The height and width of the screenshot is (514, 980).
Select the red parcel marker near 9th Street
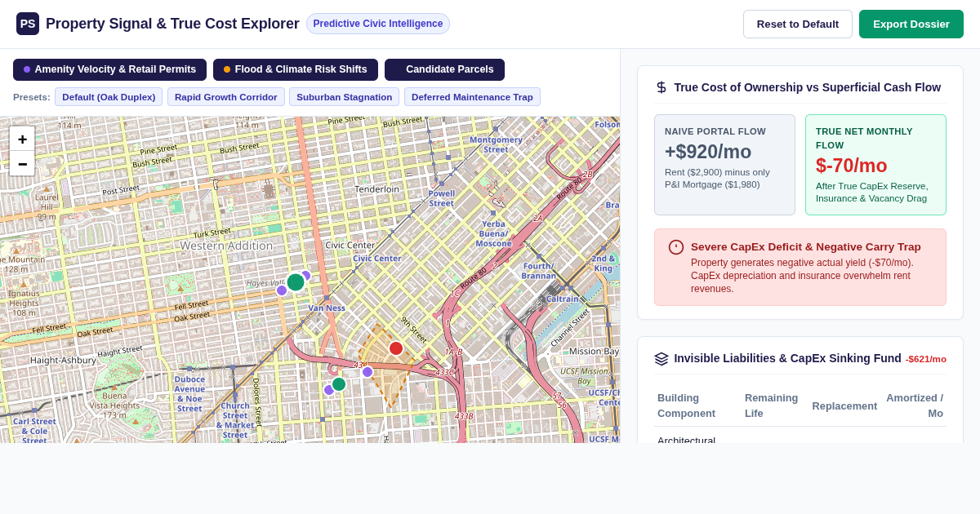coord(396,348)
